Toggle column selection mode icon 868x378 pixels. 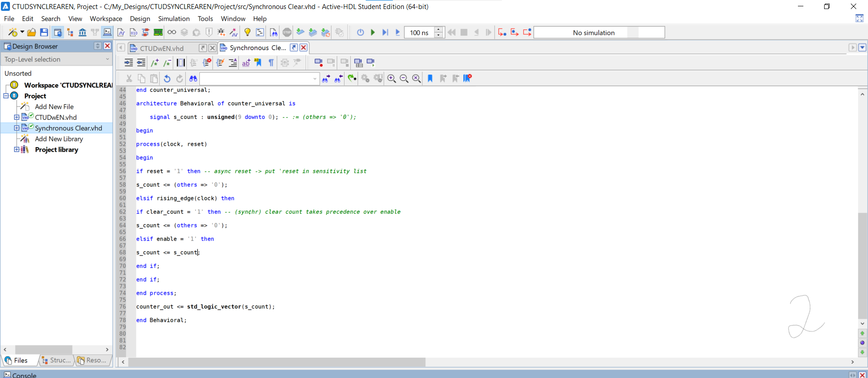click(x=181, y=63)
